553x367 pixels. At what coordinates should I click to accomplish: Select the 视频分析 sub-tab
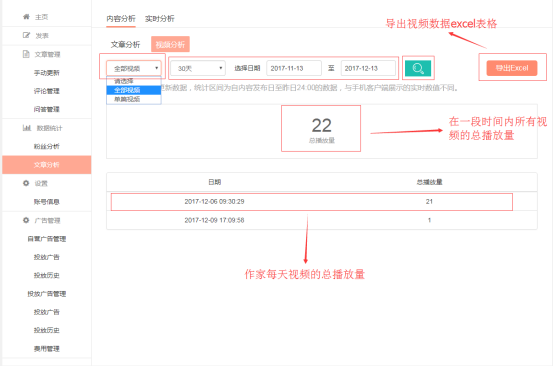170,44
